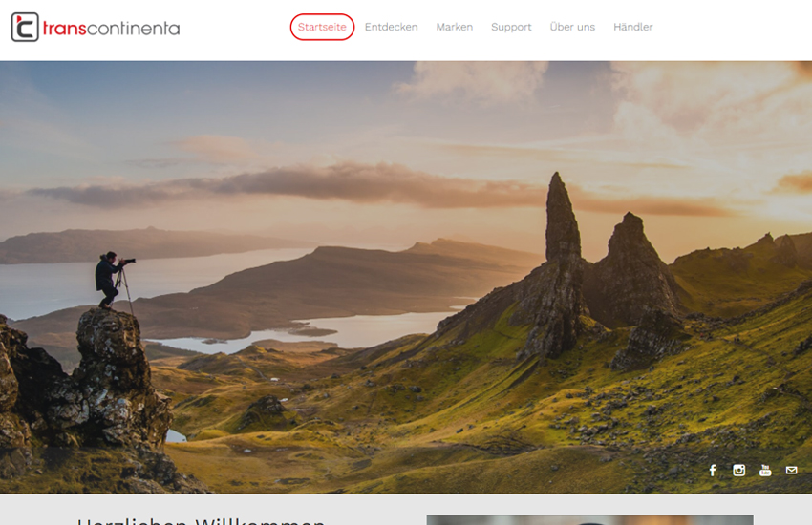812x525 pixels.
Task: Open the YouTube social icon
Action: 765,471
